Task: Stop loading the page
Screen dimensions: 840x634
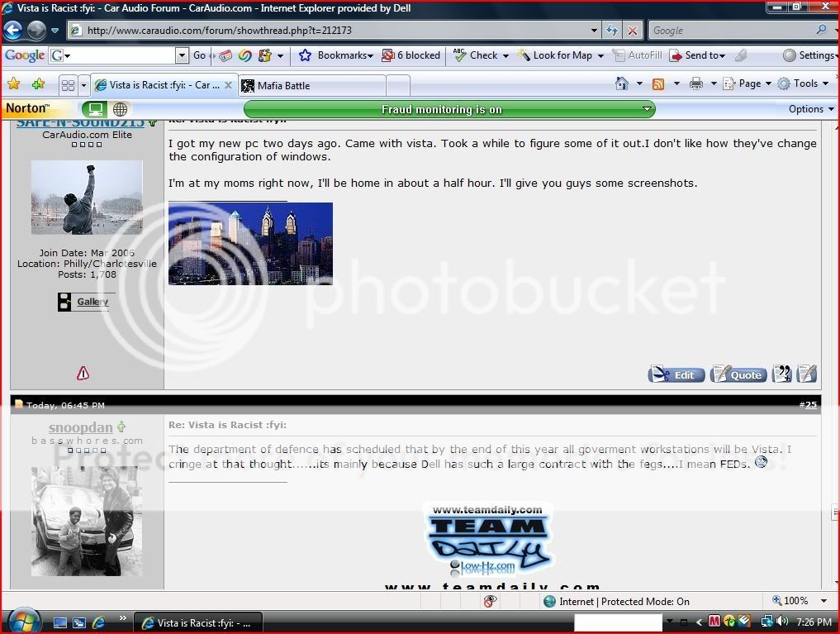Action: (x=632, y=31)
